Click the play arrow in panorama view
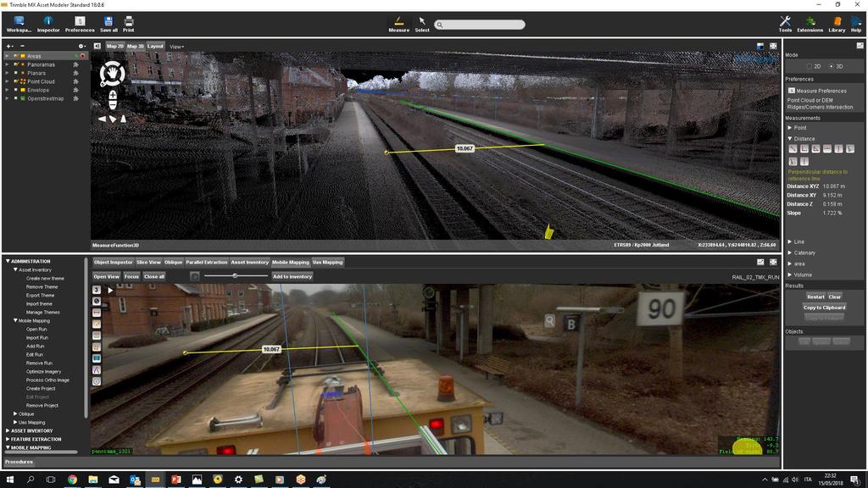Viewport: 868px width, 488px height. coord(110,290)
